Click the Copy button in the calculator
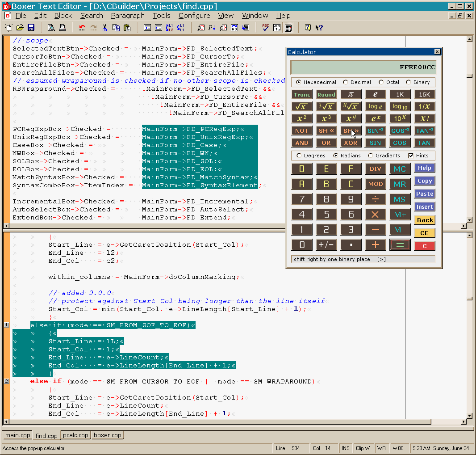 (424, 181)
